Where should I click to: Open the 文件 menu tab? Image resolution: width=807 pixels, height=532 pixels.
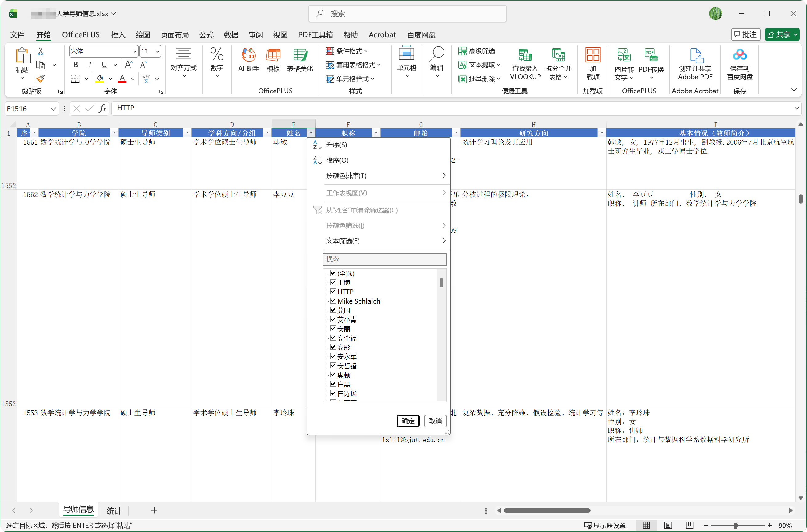point(17,34)
